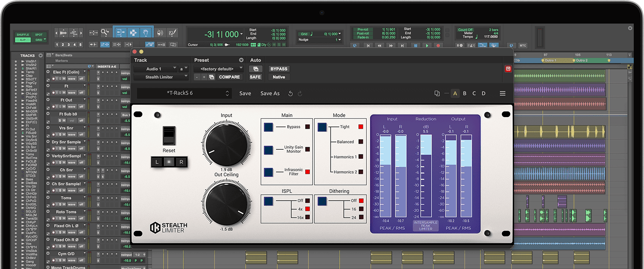Viewport: 644px width, 269px height.
Task: Click the Save As button
Action: [x=270, y=94]
